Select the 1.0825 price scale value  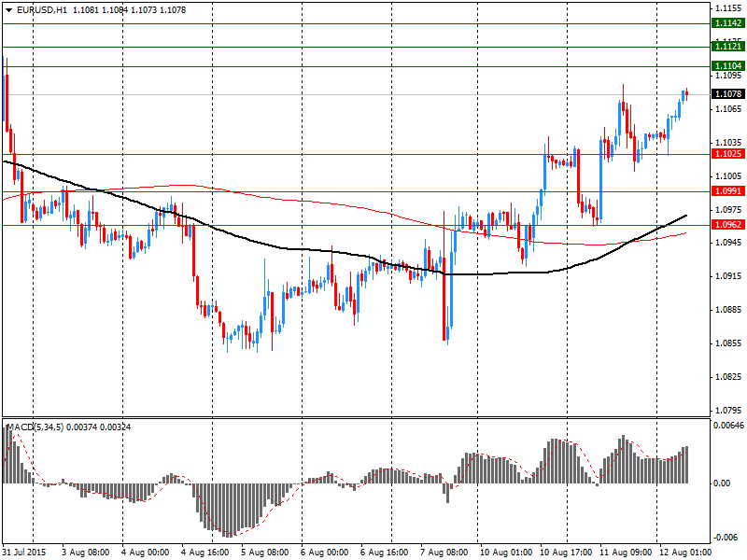pos(728,377)
